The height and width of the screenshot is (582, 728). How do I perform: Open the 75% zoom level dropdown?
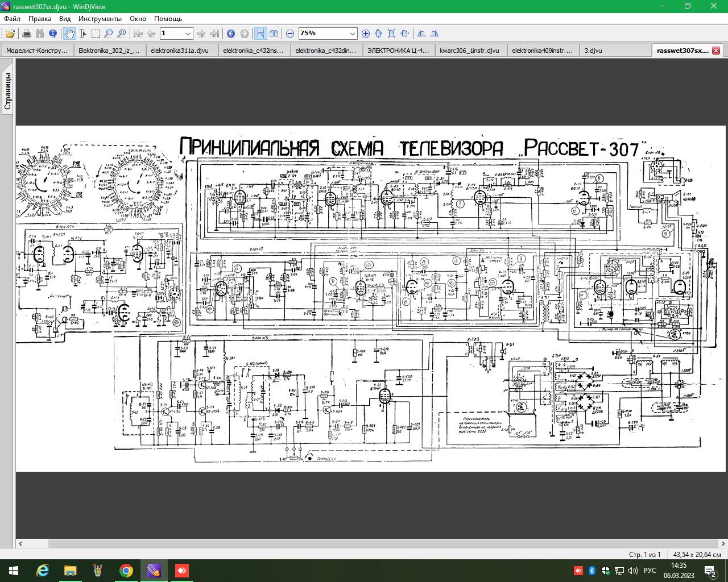pos(352,34)
